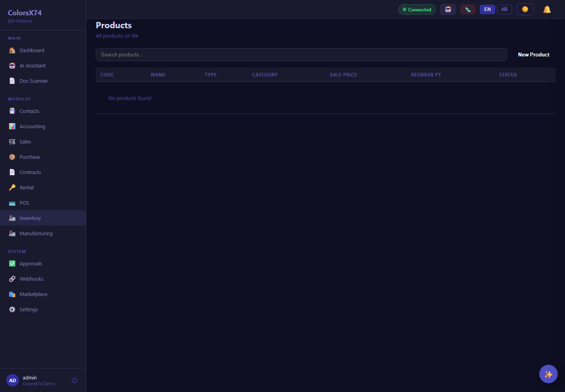Click the Settings gear icon
The height and width of the screenshot is (392, 565).
pyautogui.click(x=12, y=309)
